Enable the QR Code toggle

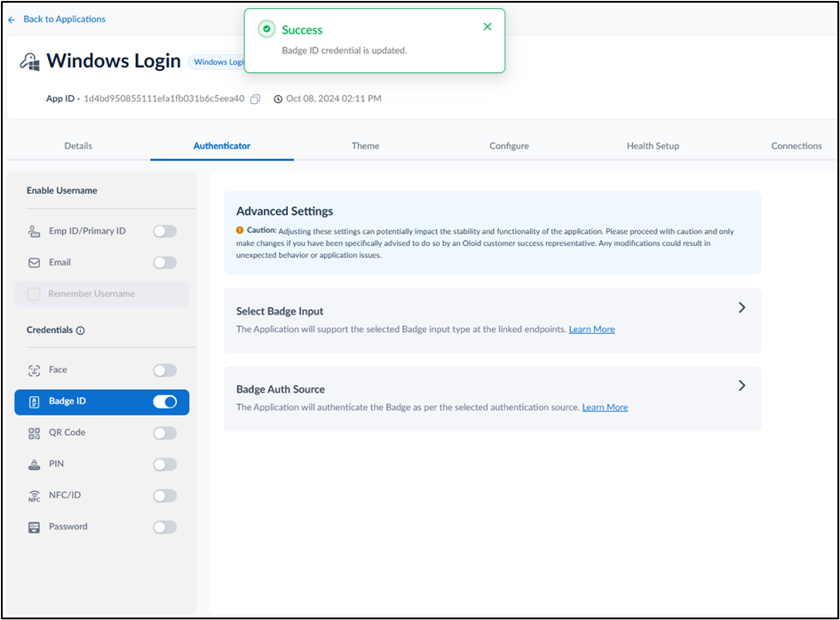pyautogui.click(x=165, y=433)
